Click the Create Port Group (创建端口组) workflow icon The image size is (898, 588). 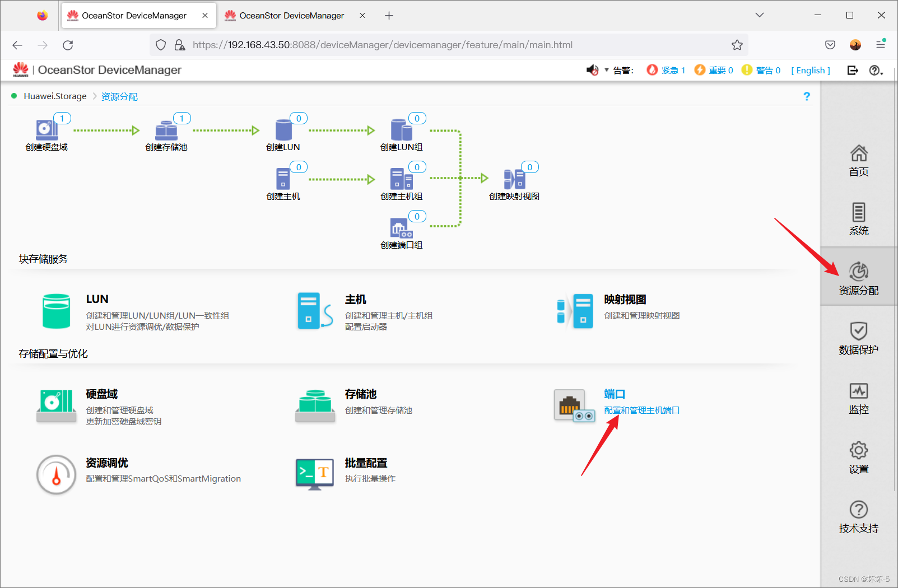(401, 228)
